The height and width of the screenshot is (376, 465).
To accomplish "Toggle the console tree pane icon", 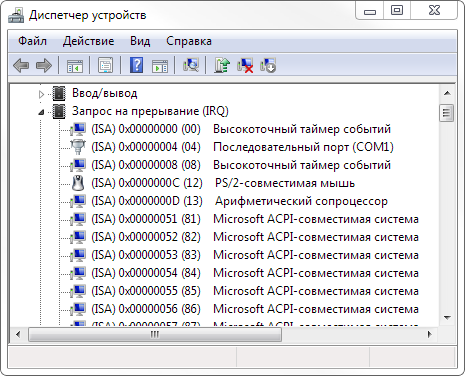I will [x=75, y=66].
